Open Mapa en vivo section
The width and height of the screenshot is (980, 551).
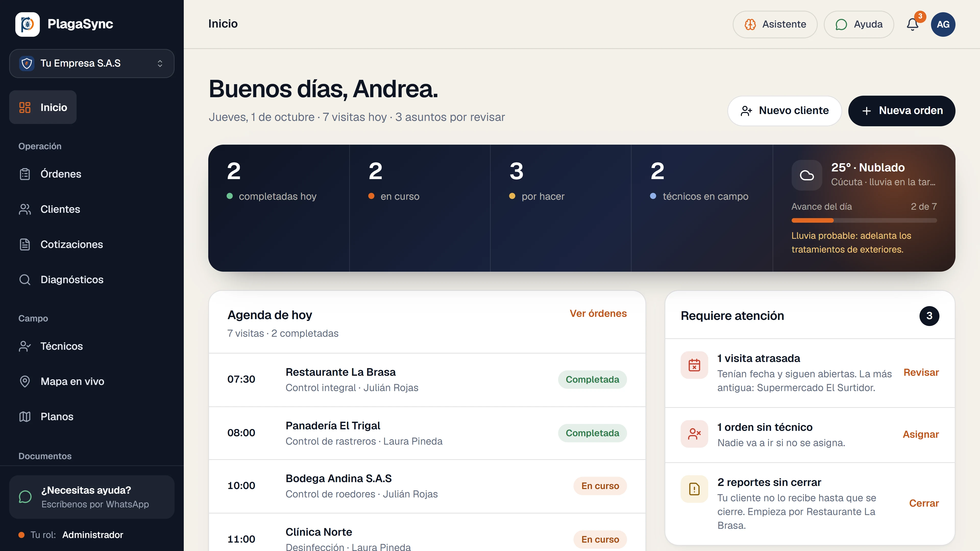point(92,381)
